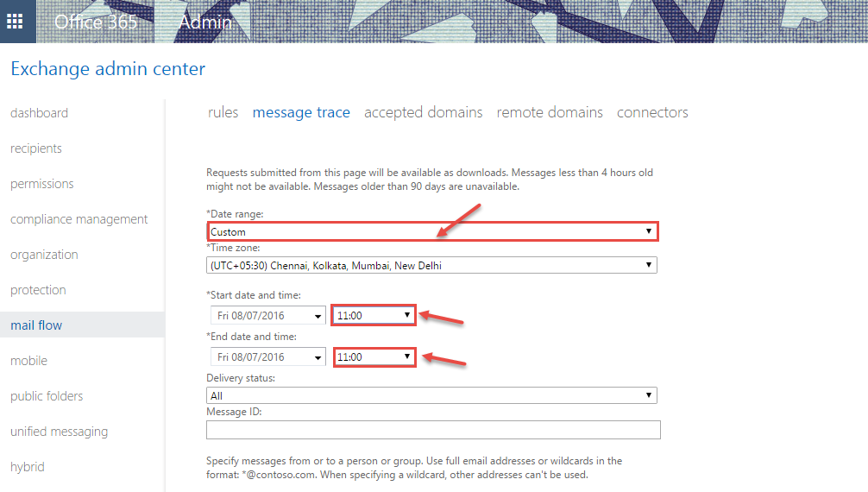Switch to the accepted domains tab

(423, 112)
